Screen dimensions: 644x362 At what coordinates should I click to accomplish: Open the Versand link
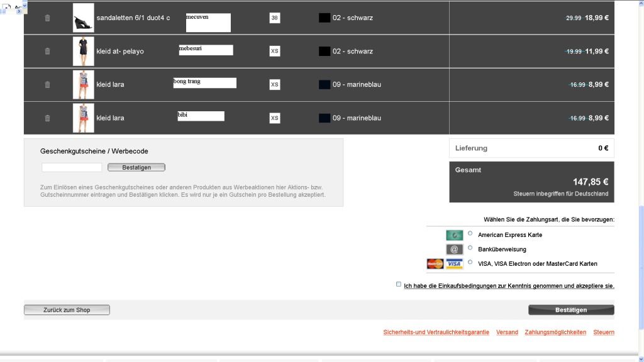pyautogui.click(x=507, y=332)
